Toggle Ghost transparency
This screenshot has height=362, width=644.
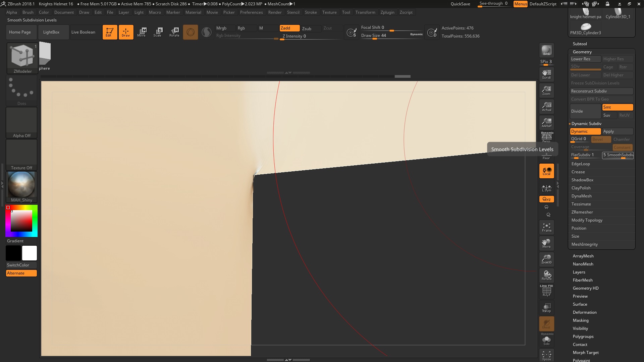click(x=546, y=323)
